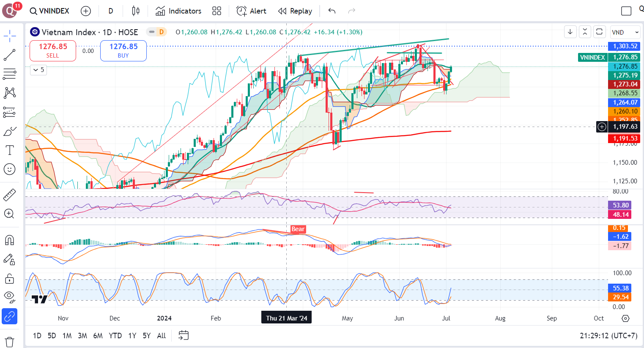The width and height of the screenshot is (644, 348).
Task: Redo the chart action
Action: click(351, 11)
